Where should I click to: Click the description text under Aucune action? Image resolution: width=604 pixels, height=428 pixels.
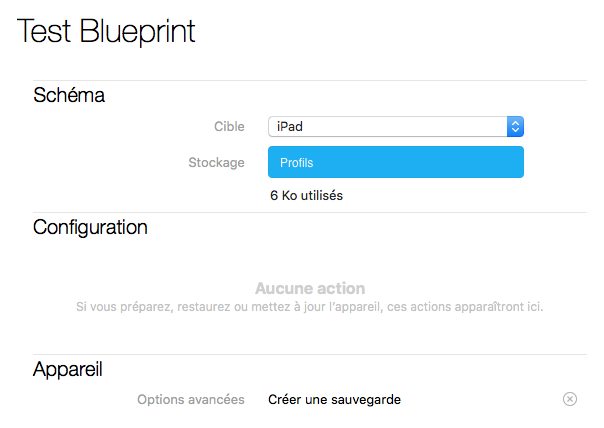coord(310,306)
